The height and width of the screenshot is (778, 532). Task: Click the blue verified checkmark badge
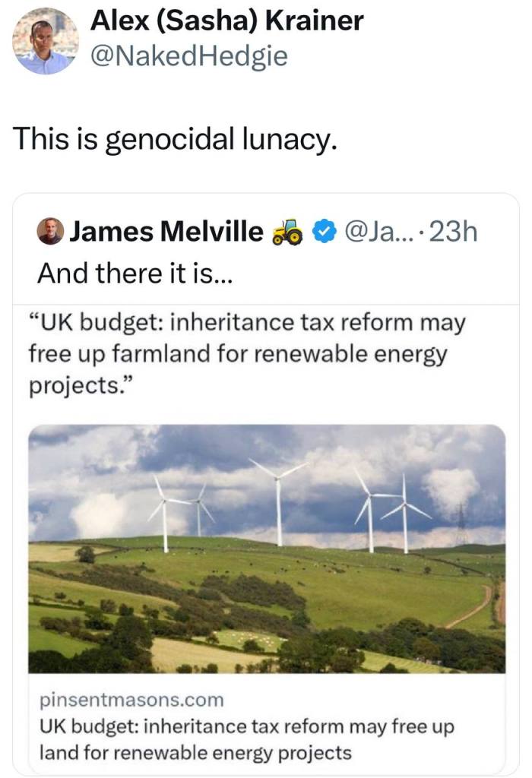[x=325, y=232]
